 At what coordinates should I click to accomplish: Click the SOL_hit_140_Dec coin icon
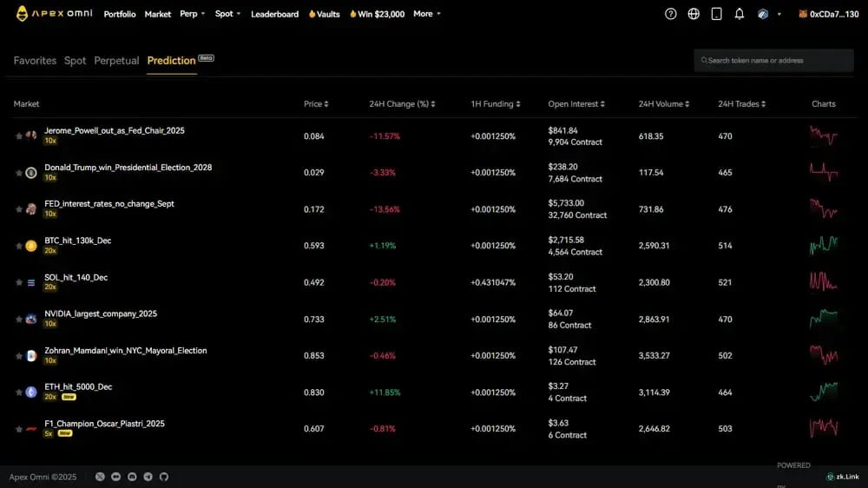coord(31,282)
